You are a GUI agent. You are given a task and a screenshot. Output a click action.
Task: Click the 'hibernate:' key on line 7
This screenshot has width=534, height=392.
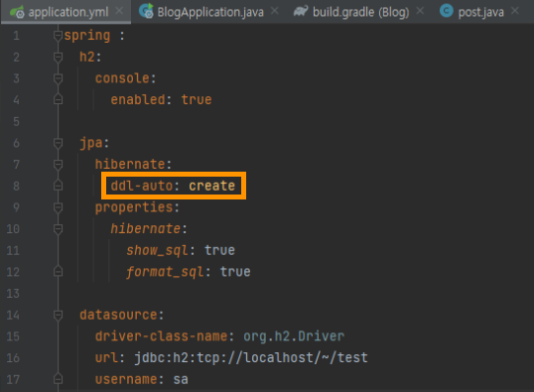[x=133, y=164]
